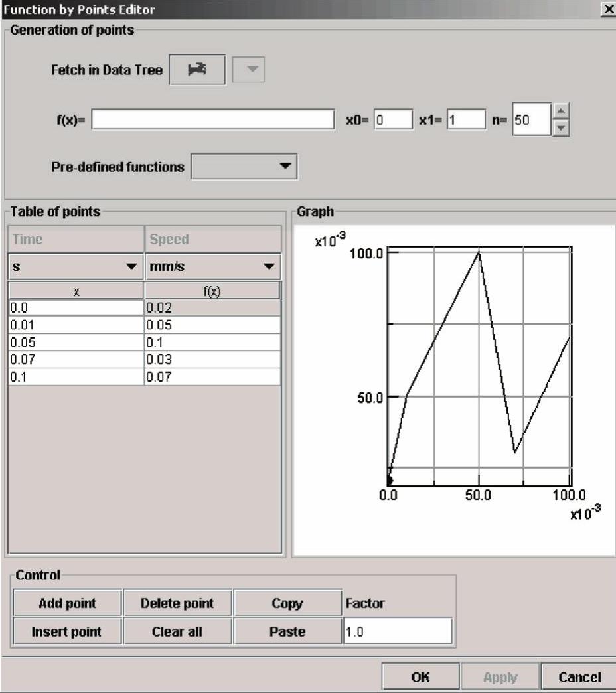The height and width of the screenshot is (693, 616).
Task: Open the speed unit dropdown showing mm/s
Action: point(212,267)
